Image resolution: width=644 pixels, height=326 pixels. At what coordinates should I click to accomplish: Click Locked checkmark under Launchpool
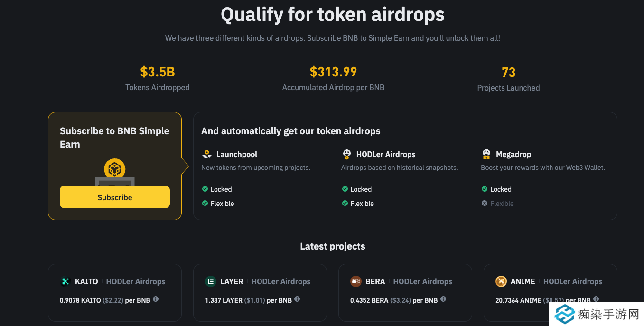[x=205, y=189]
